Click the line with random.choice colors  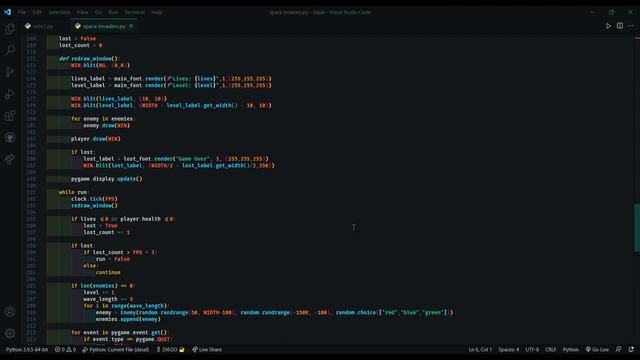click(x=274, y=313)
